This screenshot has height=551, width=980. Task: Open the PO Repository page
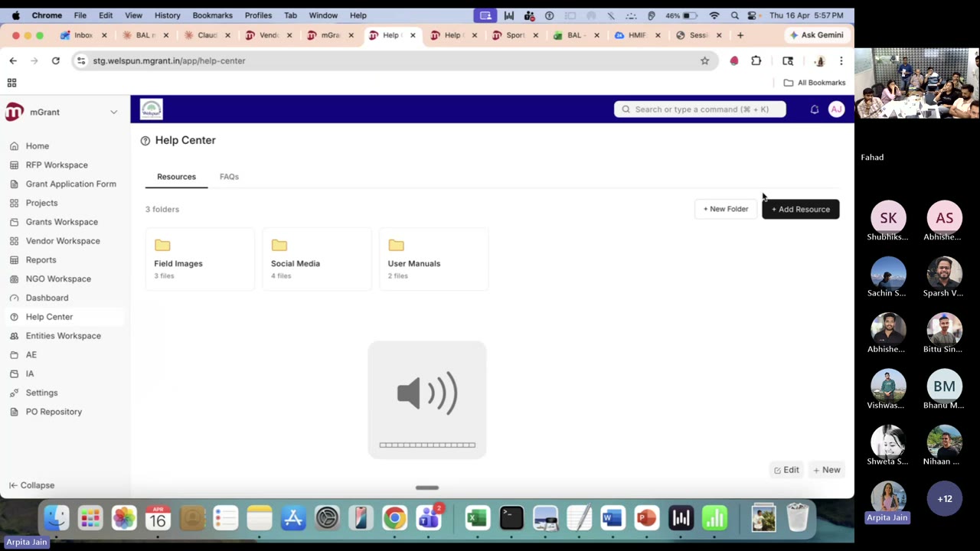click(54, 411)
